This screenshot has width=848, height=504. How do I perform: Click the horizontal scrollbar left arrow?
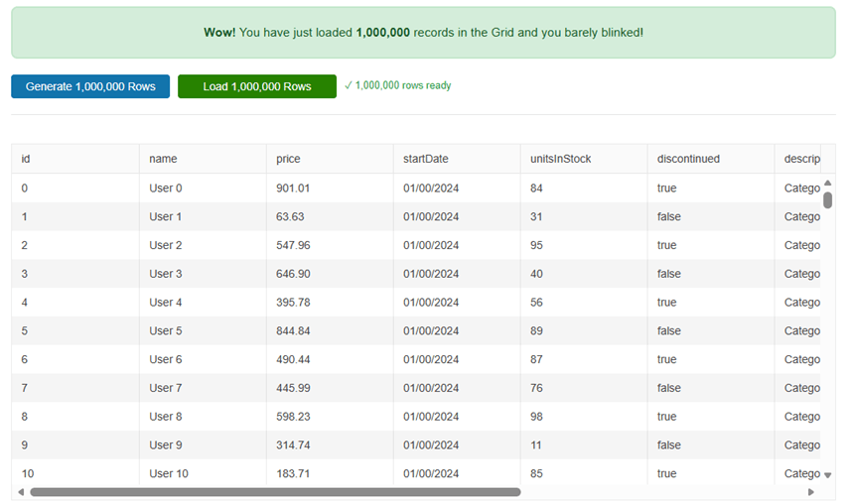pyautogui.click(x=21, y=492)
